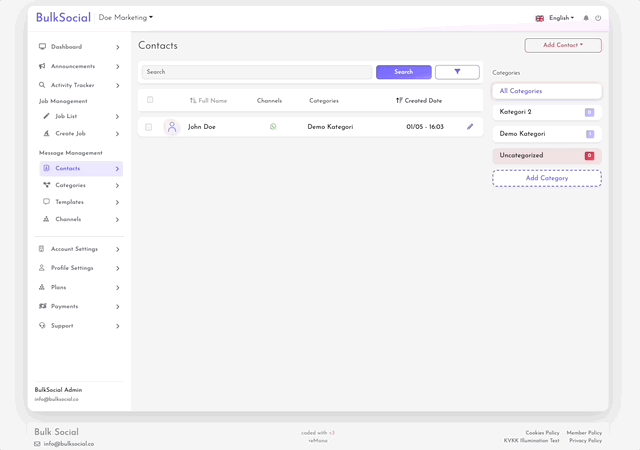Select All Categories filter

[x=546, y=91]
